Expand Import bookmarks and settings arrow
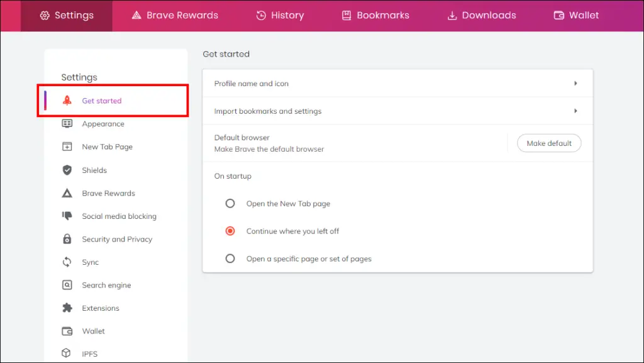 (575, 111)
